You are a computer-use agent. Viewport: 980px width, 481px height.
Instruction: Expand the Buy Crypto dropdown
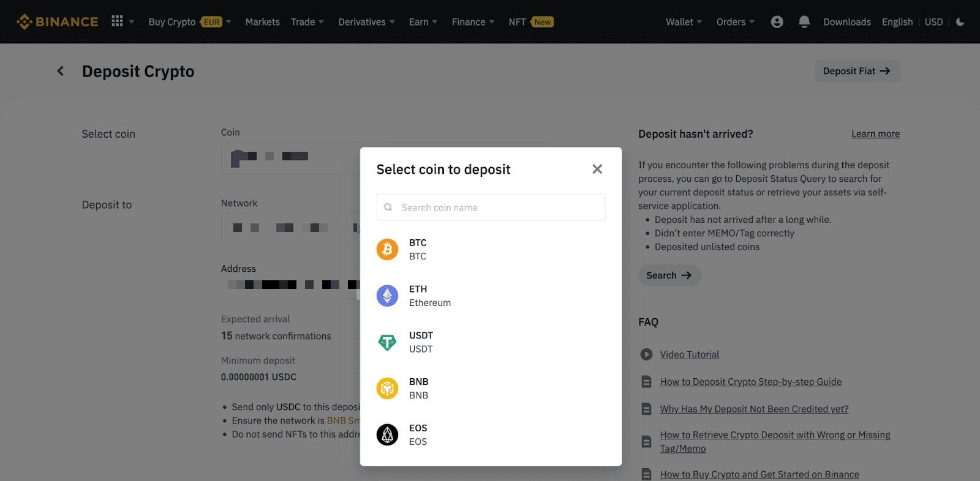click(190, 22)
